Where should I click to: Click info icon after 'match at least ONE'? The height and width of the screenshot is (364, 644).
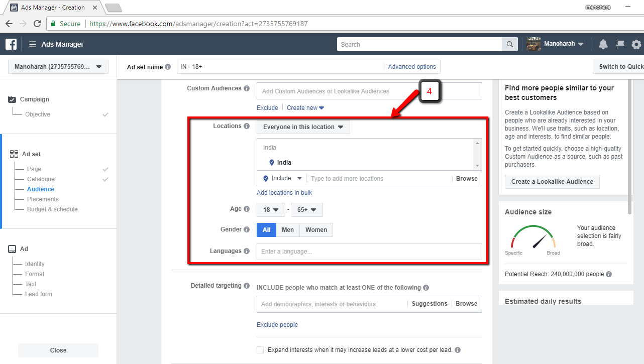tap(426, 288)
